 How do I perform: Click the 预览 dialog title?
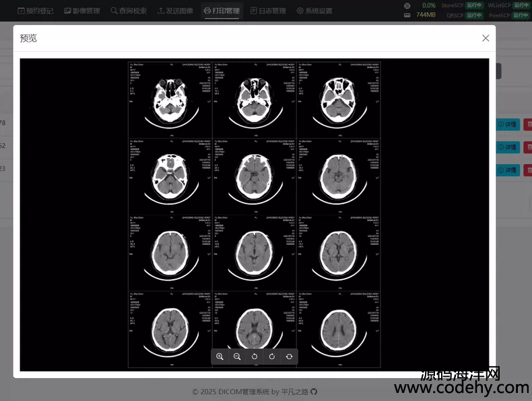pos(28,38)
